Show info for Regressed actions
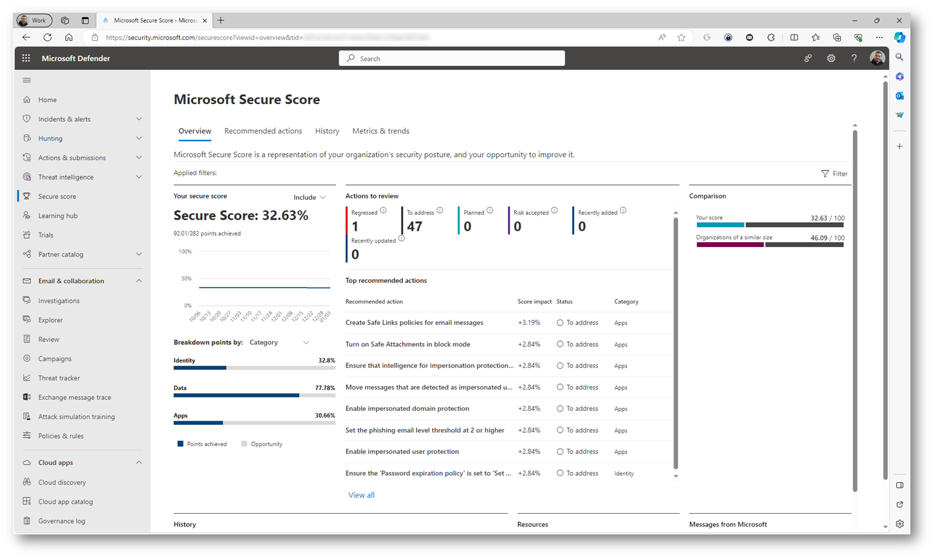 coord(383,211)
